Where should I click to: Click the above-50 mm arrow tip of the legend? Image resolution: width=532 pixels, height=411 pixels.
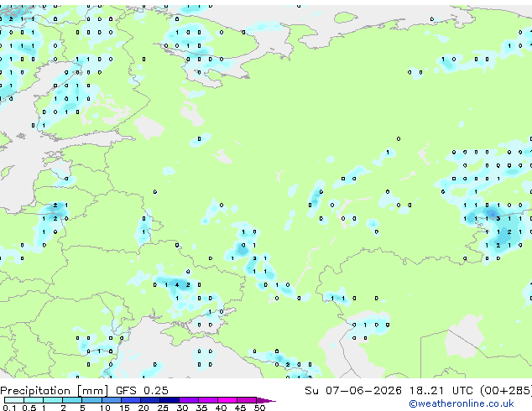click(x=266, y=400)
